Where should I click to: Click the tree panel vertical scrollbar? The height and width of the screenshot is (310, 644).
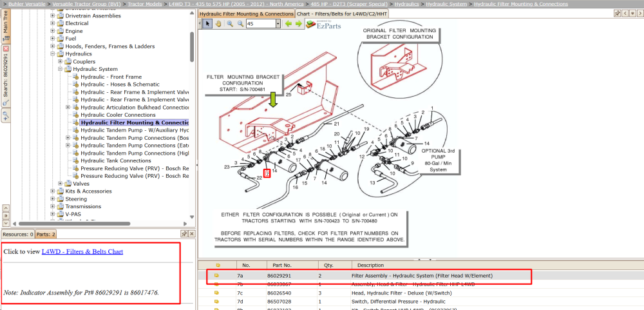[x=192, y=46]
